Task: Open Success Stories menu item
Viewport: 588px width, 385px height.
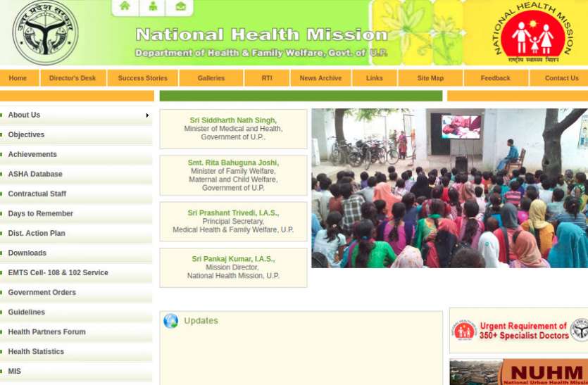Action: [142, 78]
